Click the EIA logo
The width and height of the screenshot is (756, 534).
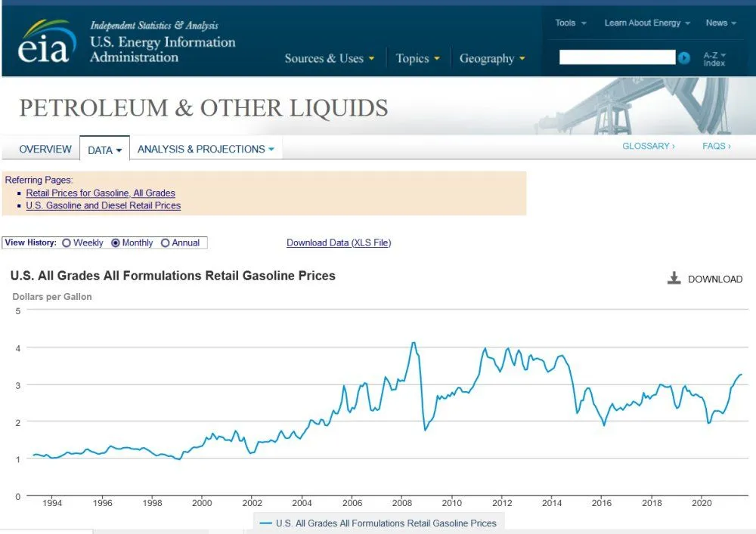coord(45,42)
